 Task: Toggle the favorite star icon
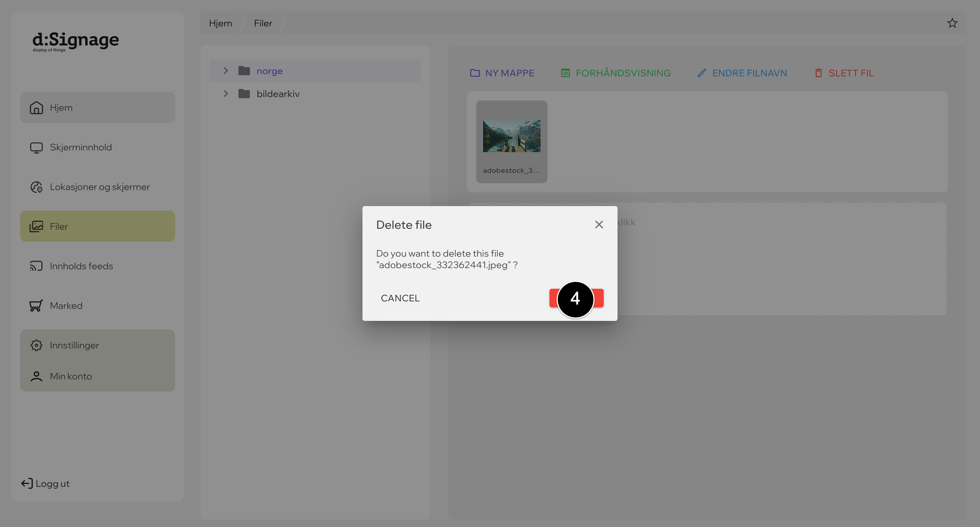[x=952, y=23]
